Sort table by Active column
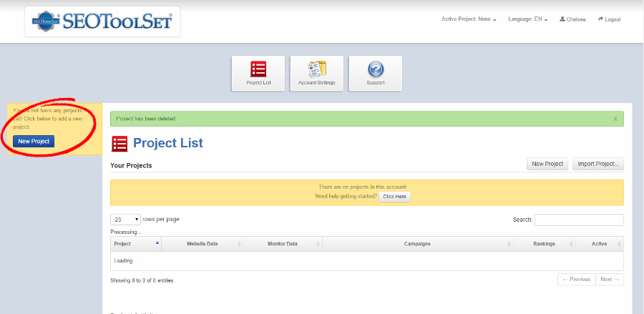The image size is (644, 314). 600,244
